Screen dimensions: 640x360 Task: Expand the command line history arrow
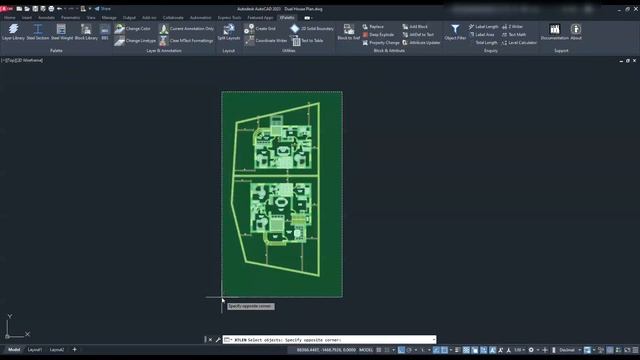pyautogui.click(x=433, y=340)
